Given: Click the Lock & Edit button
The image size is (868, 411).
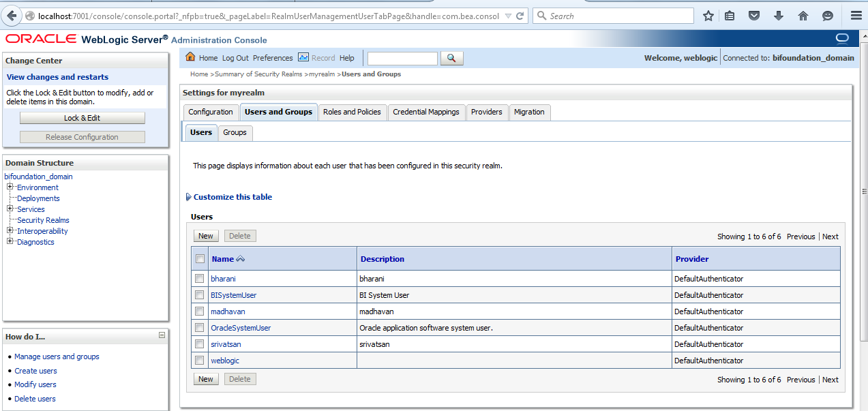Looking at the screenshot, I should (83, 118).
